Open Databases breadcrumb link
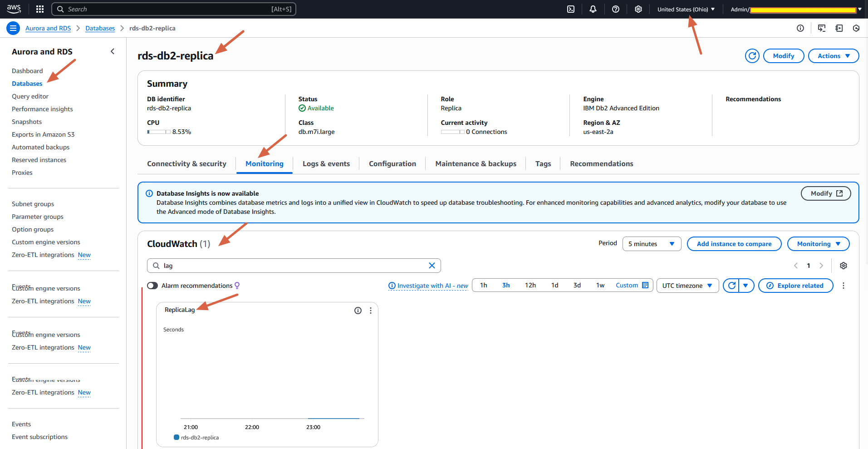 (100, 28)
